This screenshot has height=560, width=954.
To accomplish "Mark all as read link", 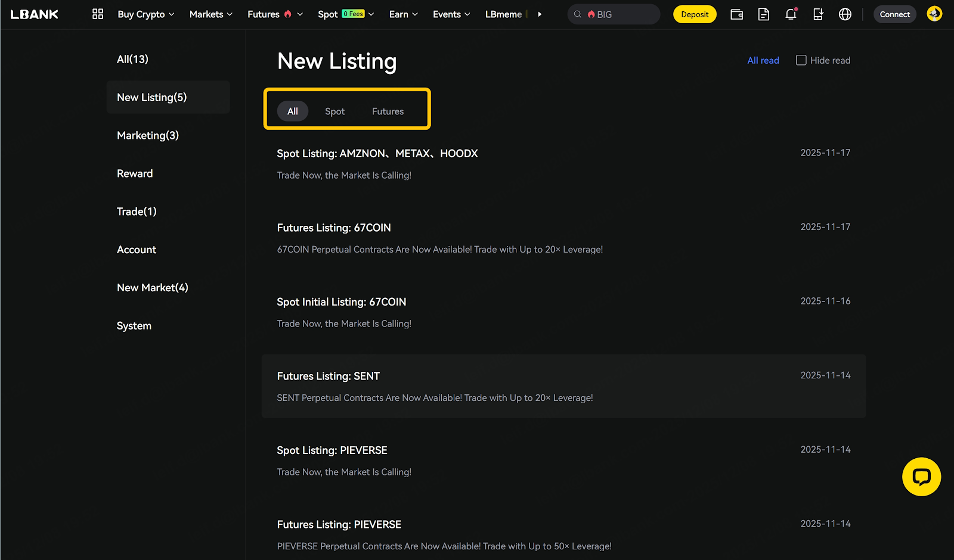I will click(x=763, y=60).
